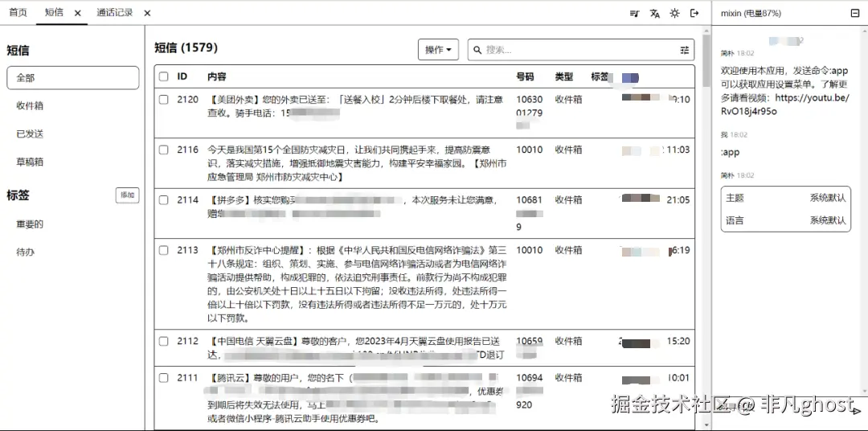Screen dimensions: 868x431
Task: Select 全部 message filter
Action: click(73, 77)
